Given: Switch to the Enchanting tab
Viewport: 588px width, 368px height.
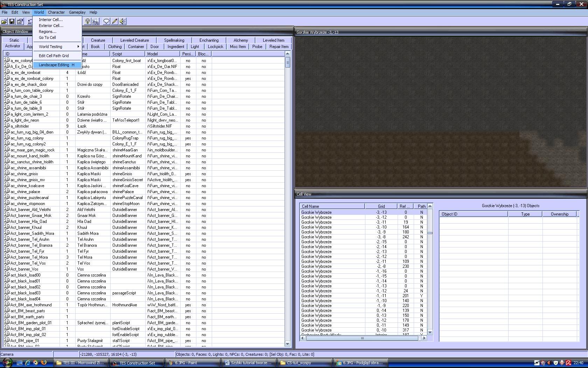Looking at the screenshot, I should click(x=209, y=40).
